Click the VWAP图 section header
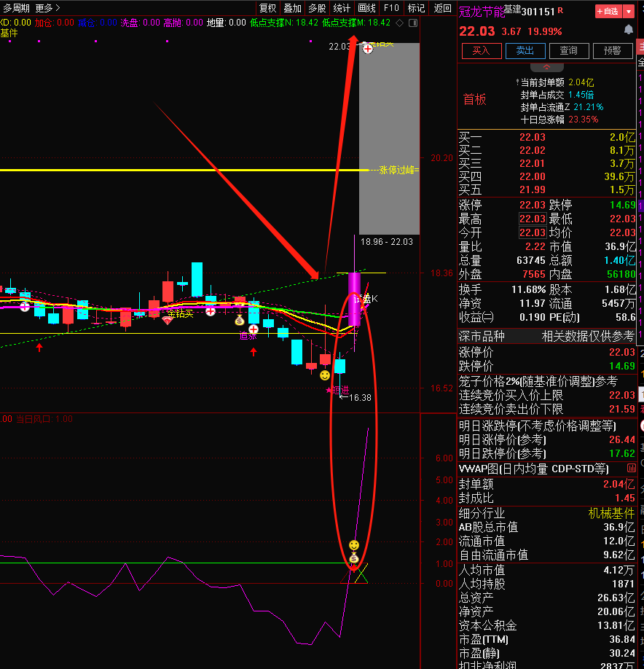The image size is (644, 669). [x=533, y=469]
